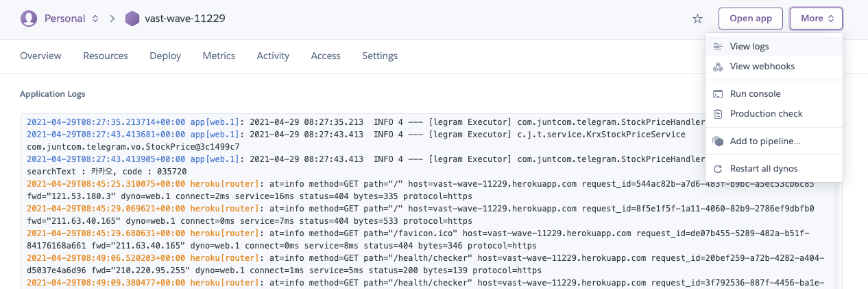868x289 pixels.
Task: Click the 08:49:09.380477 router log timestamp
Action: pyautogui.click(x=106, y=283)
